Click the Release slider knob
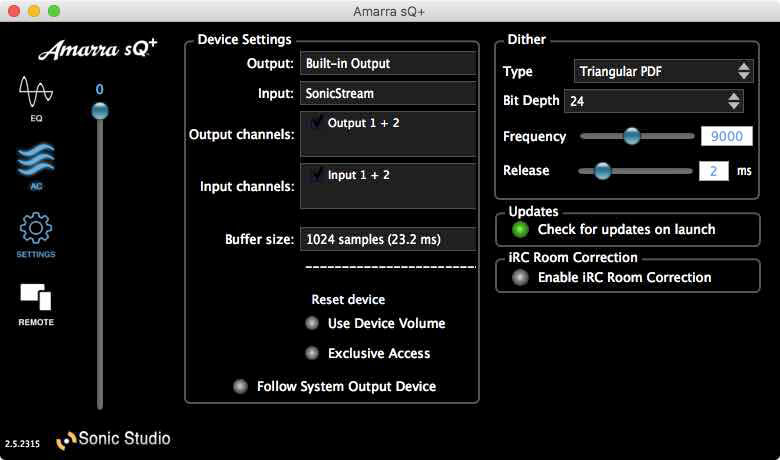Image resolution: width=780 pixels, height=460 pixels. click(602, 171)
